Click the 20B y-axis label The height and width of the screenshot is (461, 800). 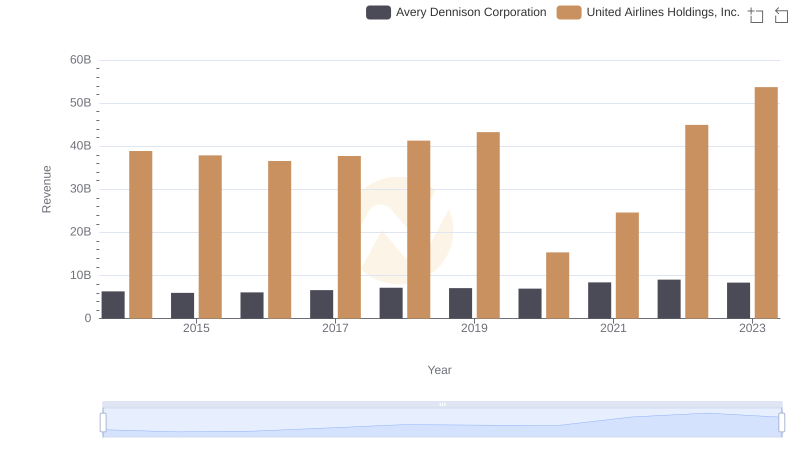tap(81, 232)
